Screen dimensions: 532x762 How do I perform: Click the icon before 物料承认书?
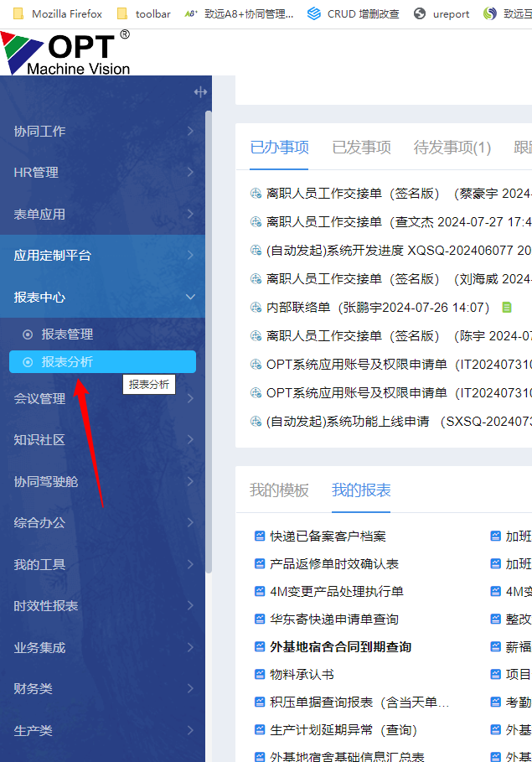tap(260, 675)
